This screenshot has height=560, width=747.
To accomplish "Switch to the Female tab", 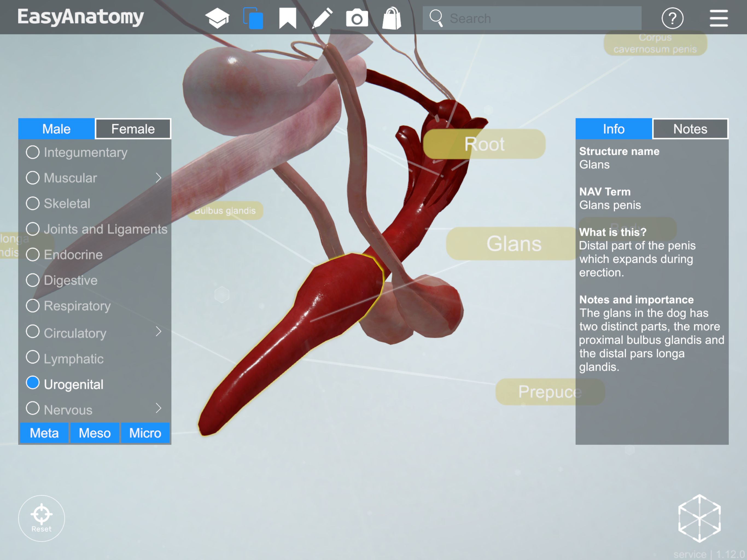I will 133,129.
